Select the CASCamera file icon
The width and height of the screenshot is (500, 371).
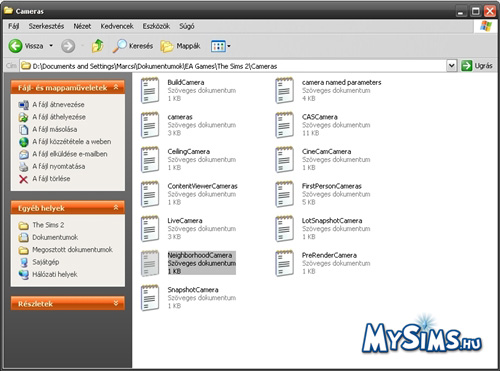click(284, 125)
